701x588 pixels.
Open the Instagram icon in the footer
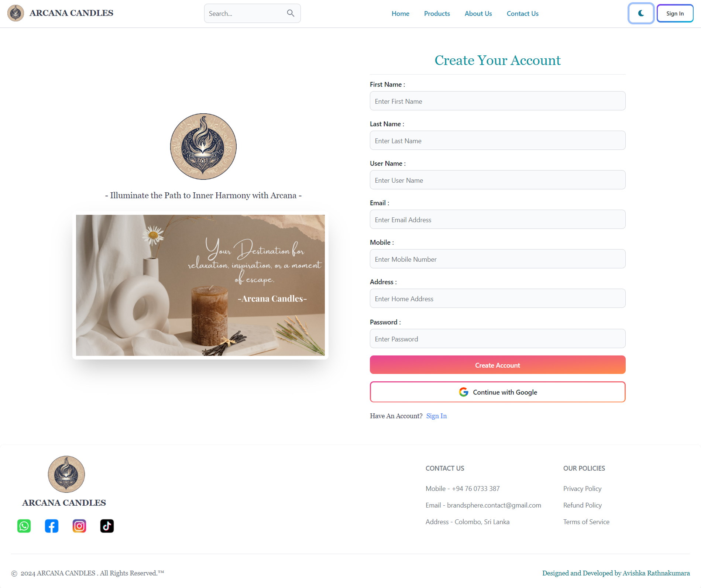[79, 526]
